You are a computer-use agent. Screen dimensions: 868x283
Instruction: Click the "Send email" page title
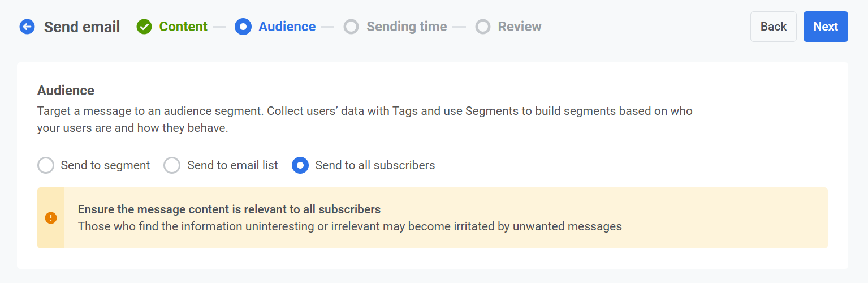82,27
